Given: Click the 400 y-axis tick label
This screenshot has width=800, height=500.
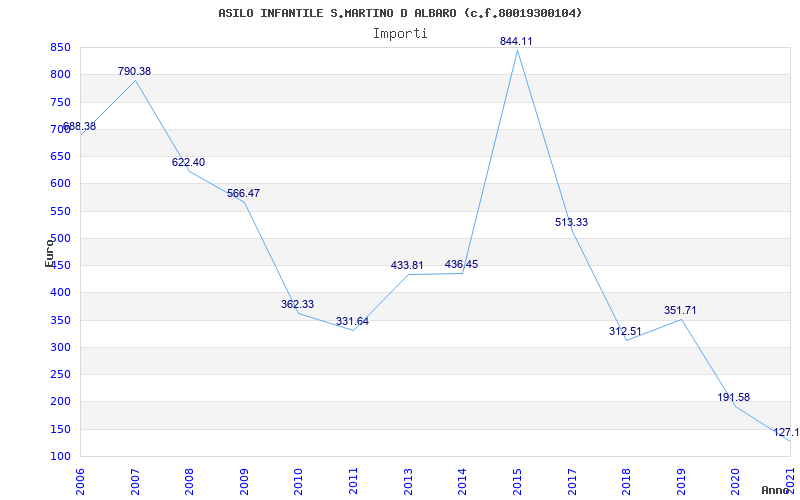Looking at the screenshot, I should click(60, 293).
